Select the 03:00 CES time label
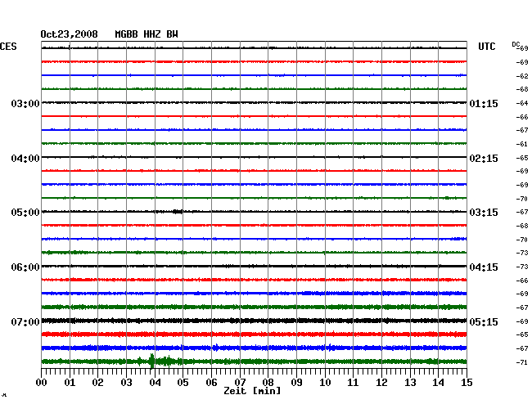This screenshot has width=532, height=404. coord(25,103)
